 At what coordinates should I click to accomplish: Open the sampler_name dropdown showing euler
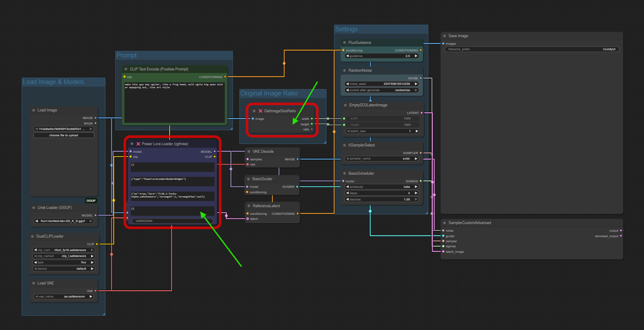tap(381, 158)
